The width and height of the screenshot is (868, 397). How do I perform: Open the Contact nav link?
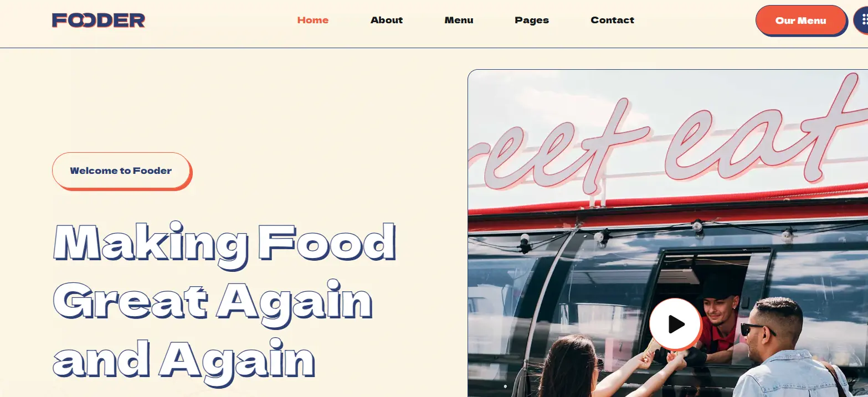(612, 20)
